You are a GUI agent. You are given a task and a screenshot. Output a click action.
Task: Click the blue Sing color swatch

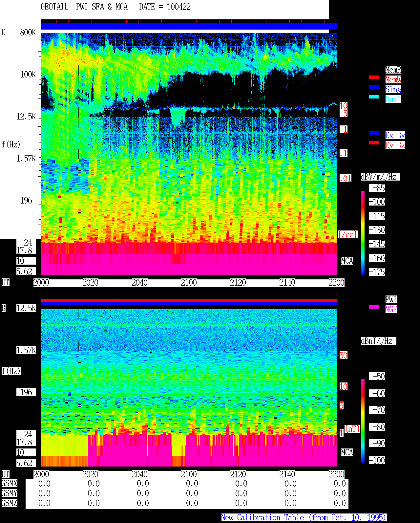click(374, 87)
